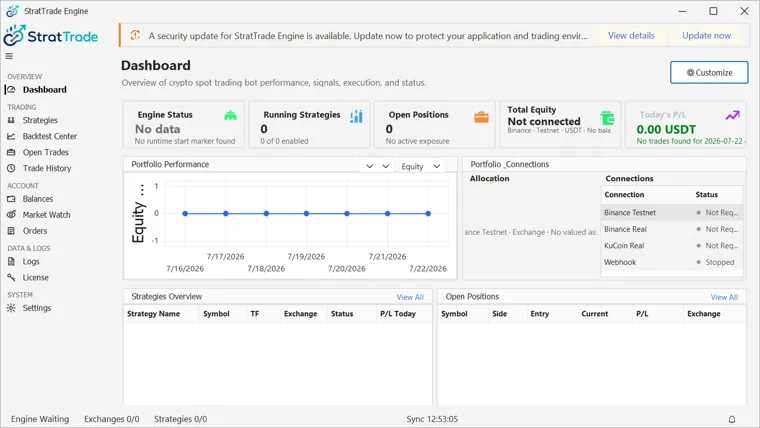
Task: Select Webhook connection row
Action: [x=672, y=262]
